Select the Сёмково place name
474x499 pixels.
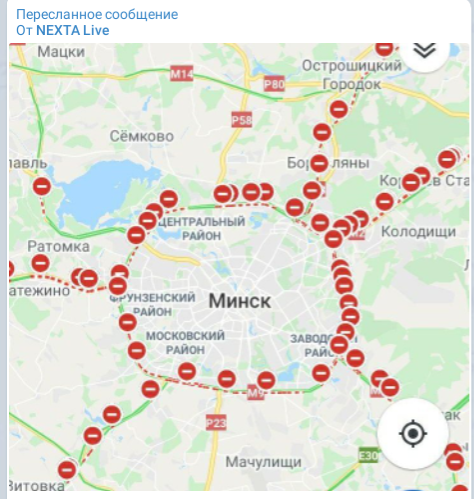[142, 136]
